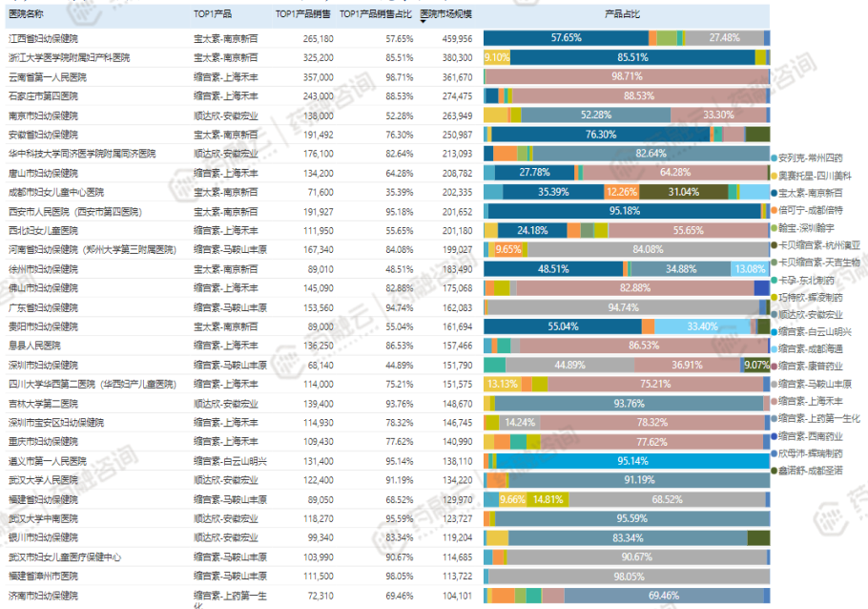Screen dimensions: 868x609
Task: Click the 33.40% bar segment for 贵阳市妇幼保健院
Action: (702, 326)
